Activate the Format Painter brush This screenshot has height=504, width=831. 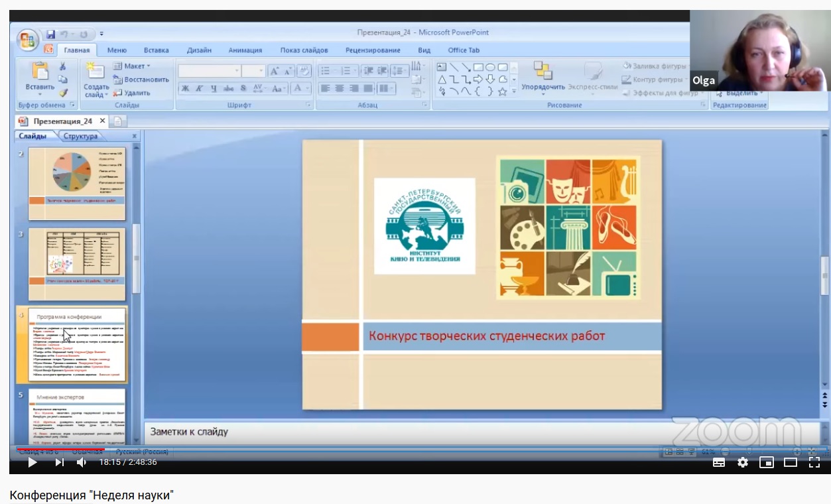coord(63,93)
